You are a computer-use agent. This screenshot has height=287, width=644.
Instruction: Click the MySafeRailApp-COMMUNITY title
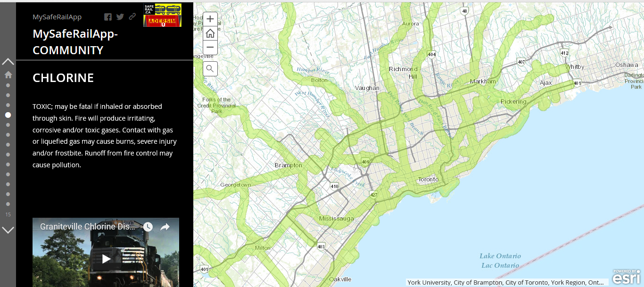pyautogui.click(x=75, y=42)
